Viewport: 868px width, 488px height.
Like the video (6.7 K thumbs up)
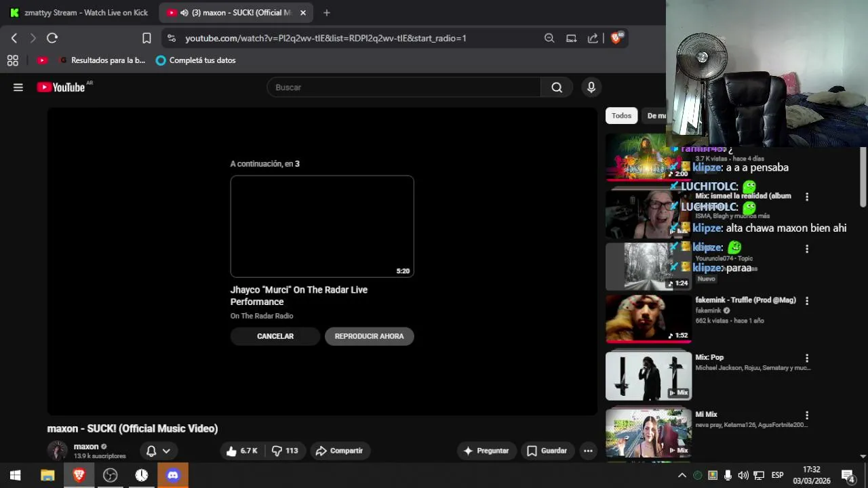pos(242,451)
